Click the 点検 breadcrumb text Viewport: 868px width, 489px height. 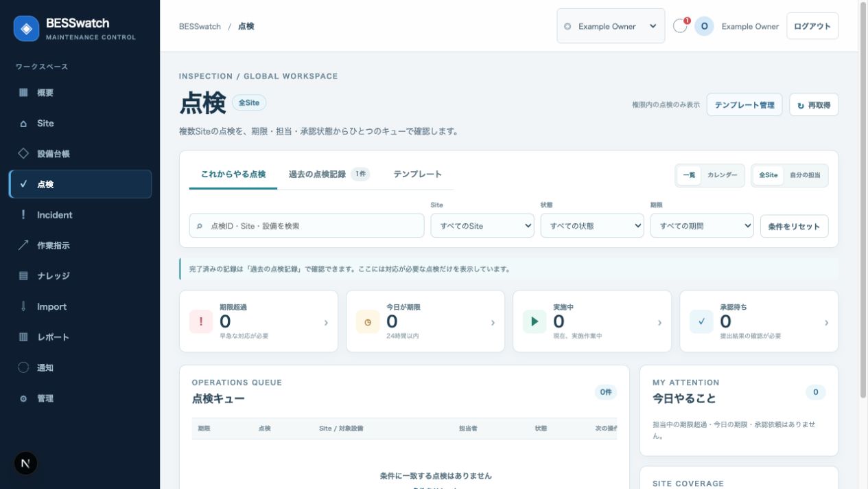click(x=246, y=26)
